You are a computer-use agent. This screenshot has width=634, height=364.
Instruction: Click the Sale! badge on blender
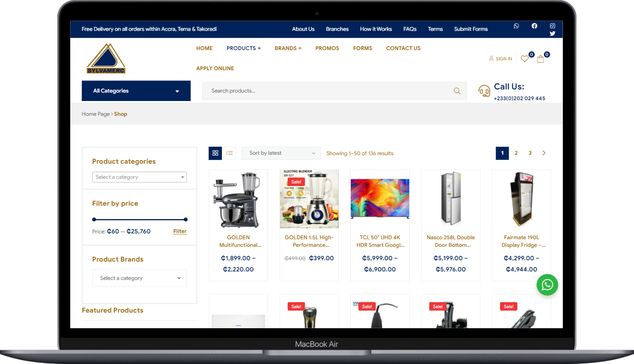296,182
